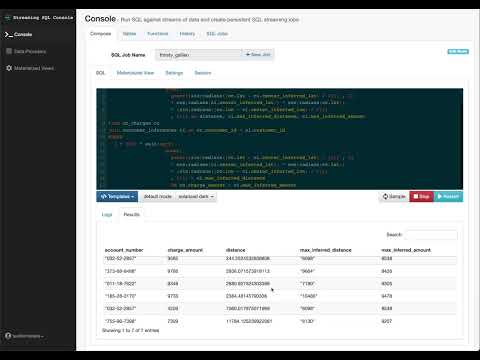Open Data Providers in the sidebar

[x=26, y=51]
